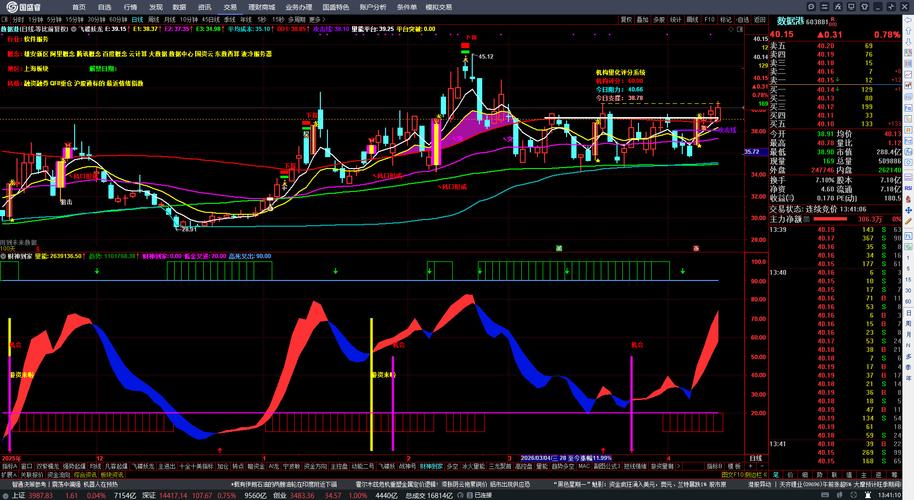
Task: Select the 财神到家 indicator tab
Action: (431, 466)
